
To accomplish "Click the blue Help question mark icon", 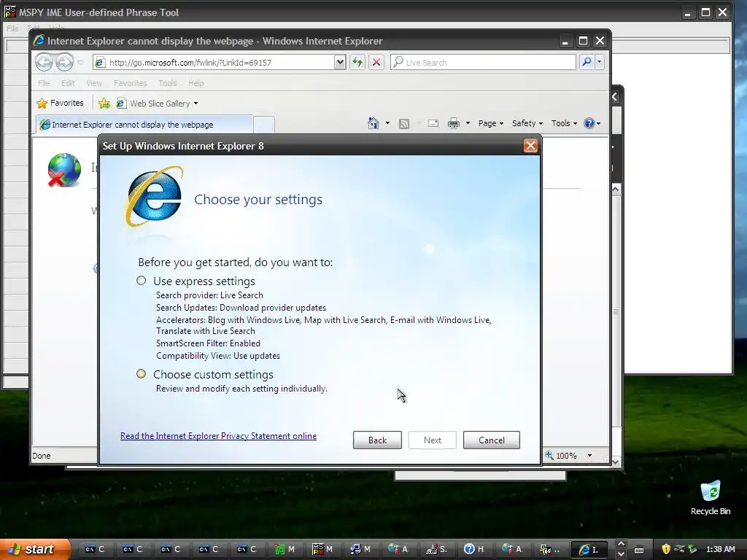I will pos(589,123).
